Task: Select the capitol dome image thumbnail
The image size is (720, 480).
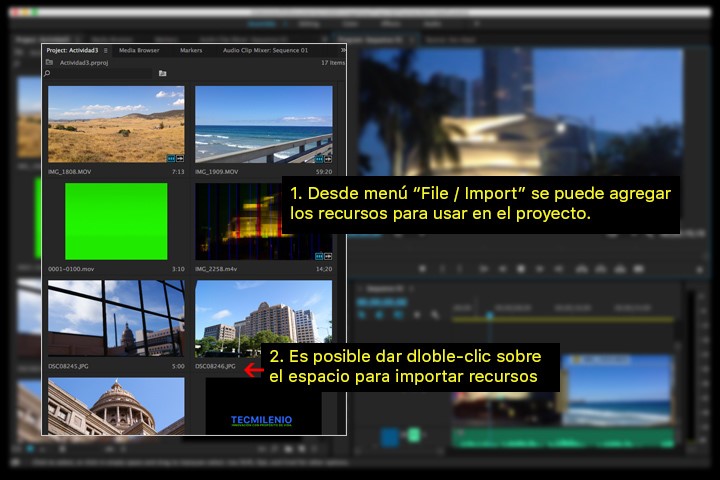Action: (116, 406)
